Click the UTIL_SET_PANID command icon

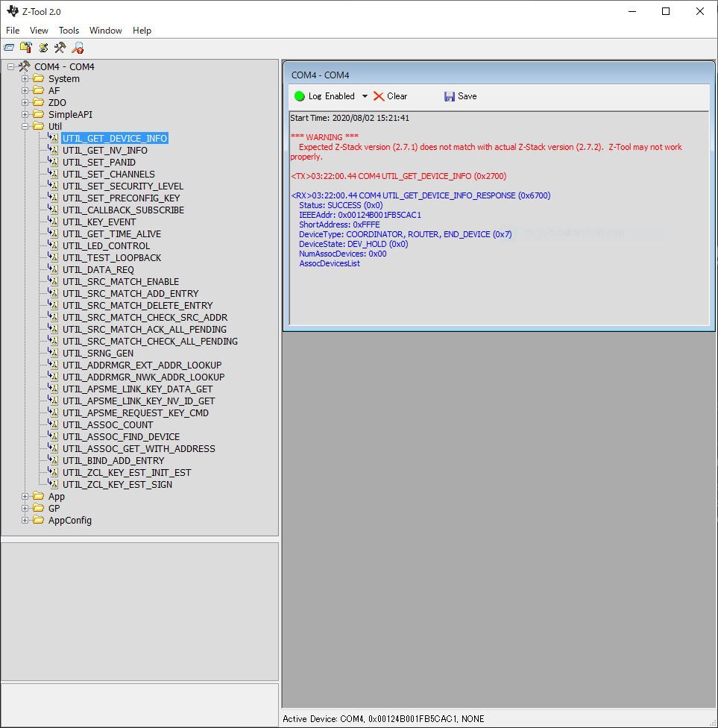[x=54, y=162]
